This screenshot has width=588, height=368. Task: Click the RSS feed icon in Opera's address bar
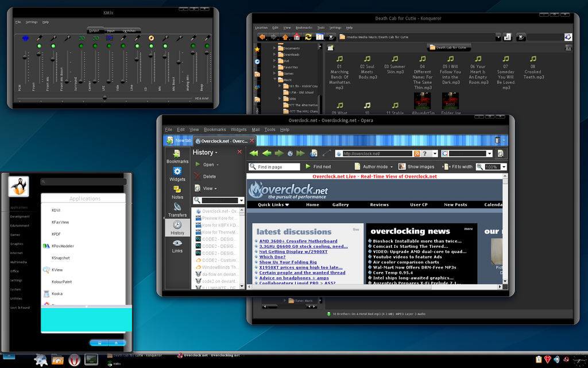[x=417, y=153]
